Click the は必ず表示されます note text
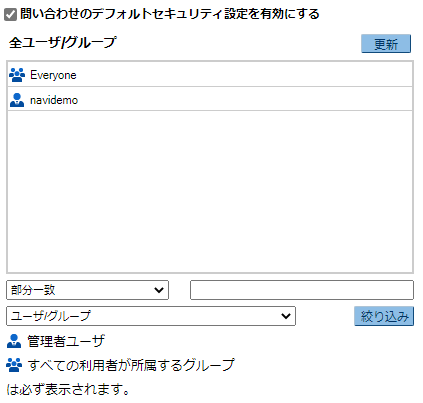The image size is (423, 403). [68, 389]
